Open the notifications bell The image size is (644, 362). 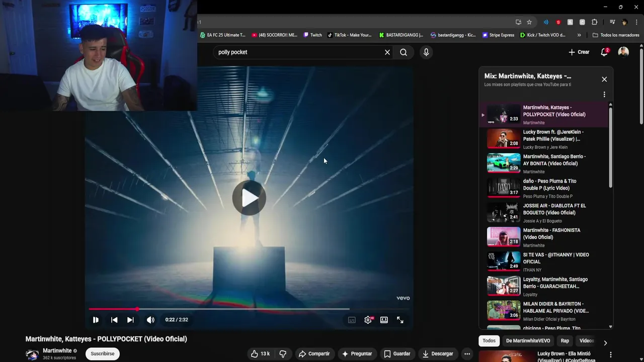[x=604, y=52]
